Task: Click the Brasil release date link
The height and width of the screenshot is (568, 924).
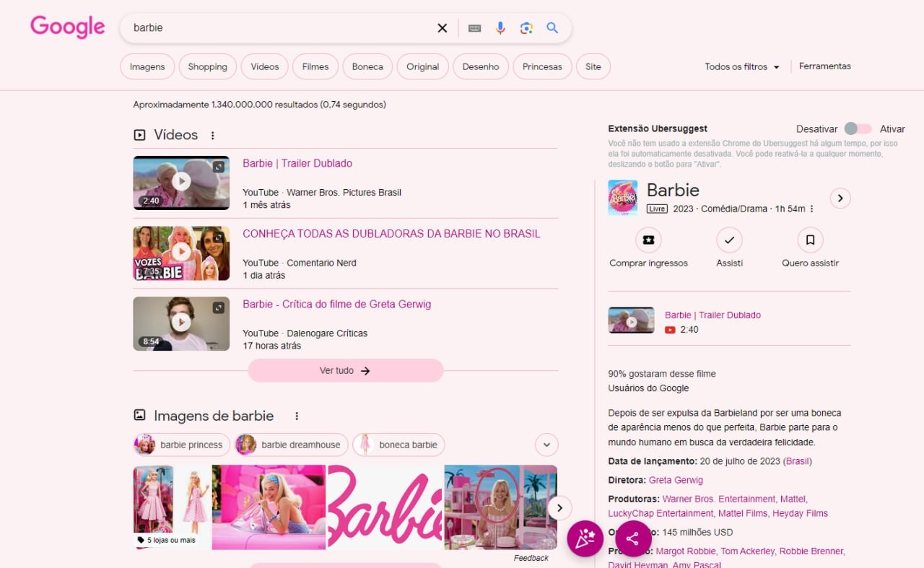Action: click(x=798, y=461)
